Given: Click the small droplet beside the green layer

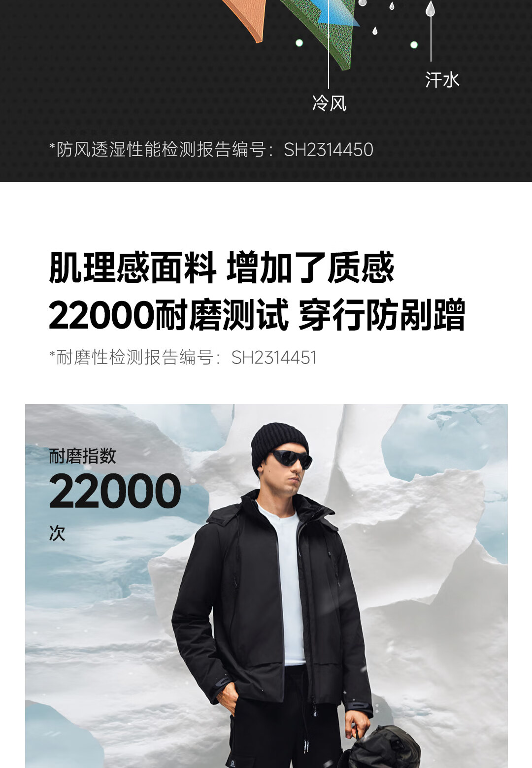Looking at the screenshot, I should (375, 31).
